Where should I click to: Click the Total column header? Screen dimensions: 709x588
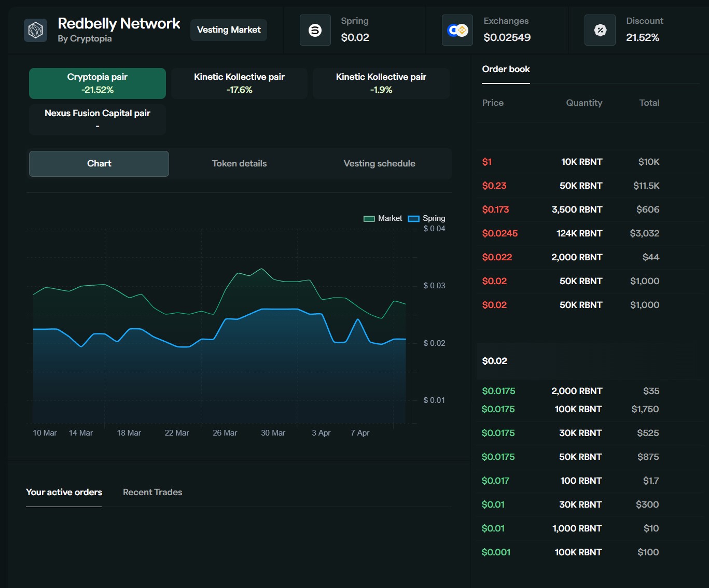[x=649, y=103]
